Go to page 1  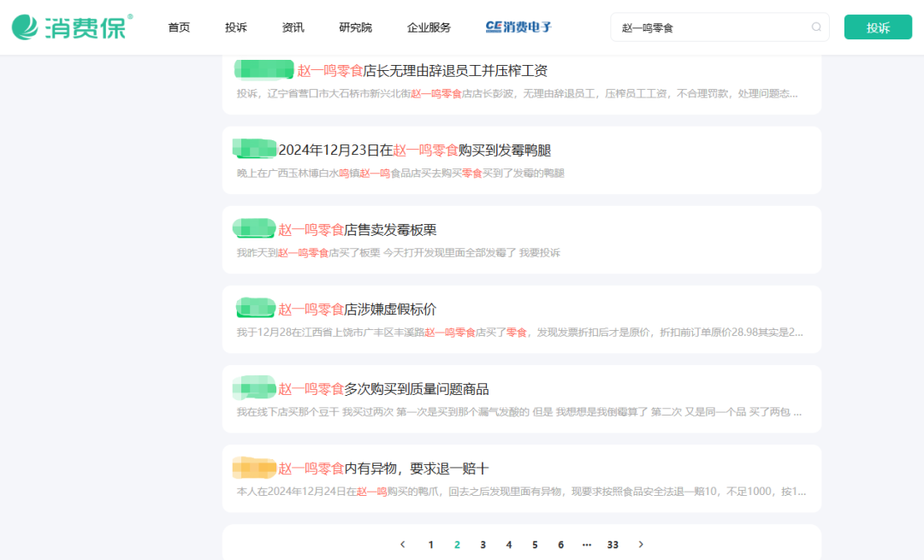(430, 545)
